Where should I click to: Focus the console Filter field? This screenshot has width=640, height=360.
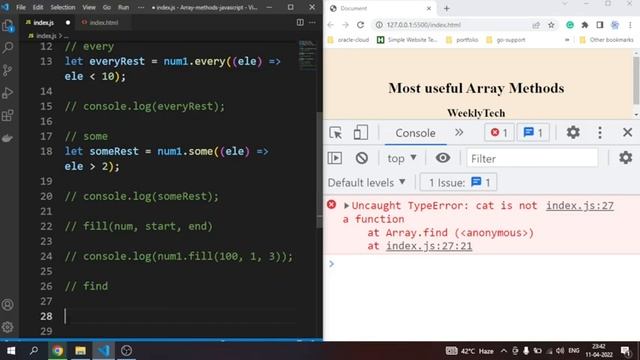pos(532,158)
